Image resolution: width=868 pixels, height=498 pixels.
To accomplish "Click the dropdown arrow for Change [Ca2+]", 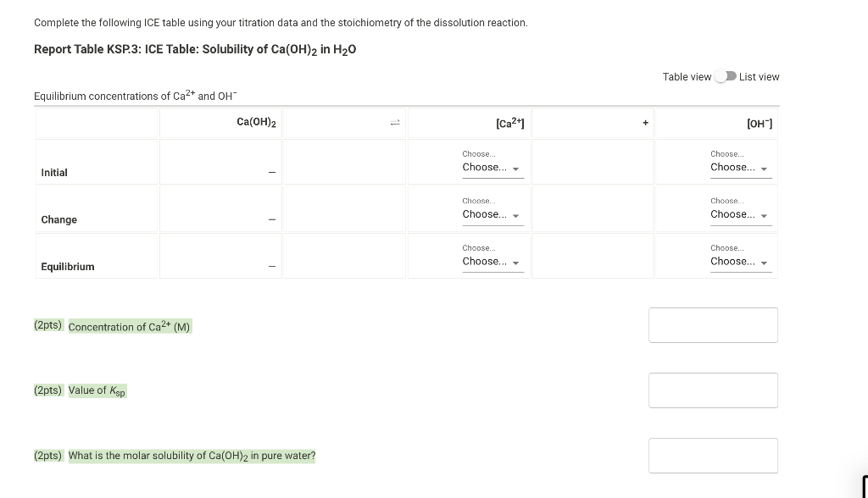I will coord(516,216).
